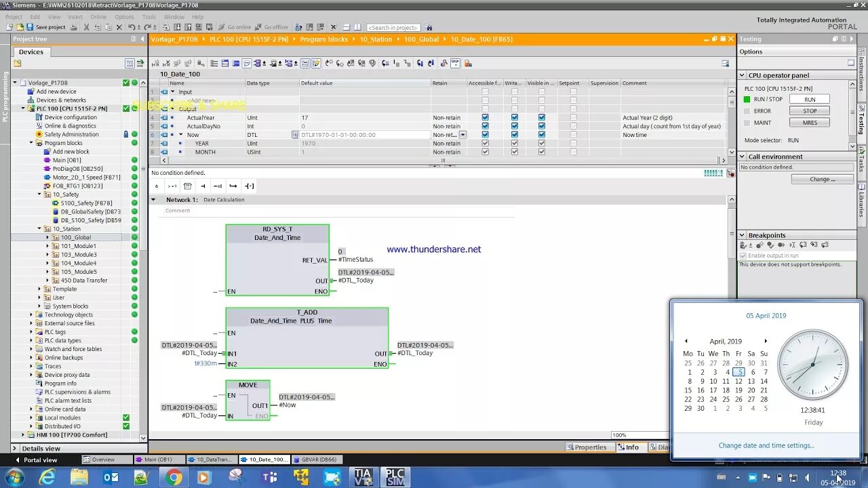Expand Technology objects tree node
This screenshot has width=868, height=488.
coord(31,314)
